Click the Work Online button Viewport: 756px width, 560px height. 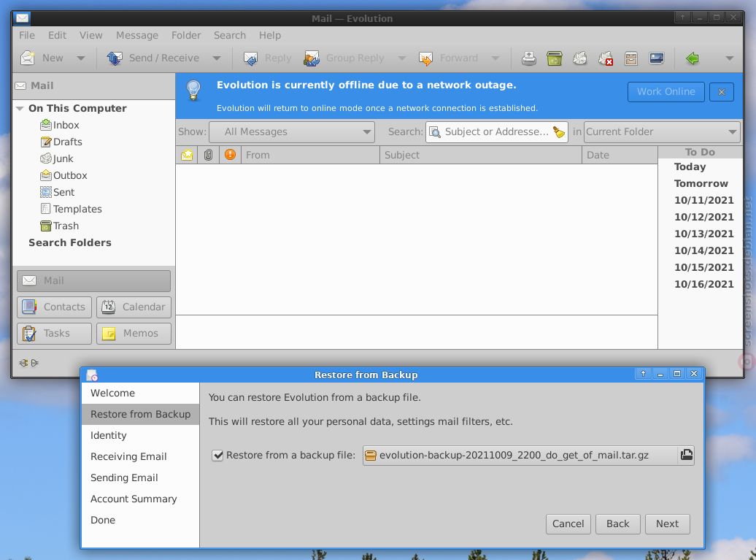(666, 92)
